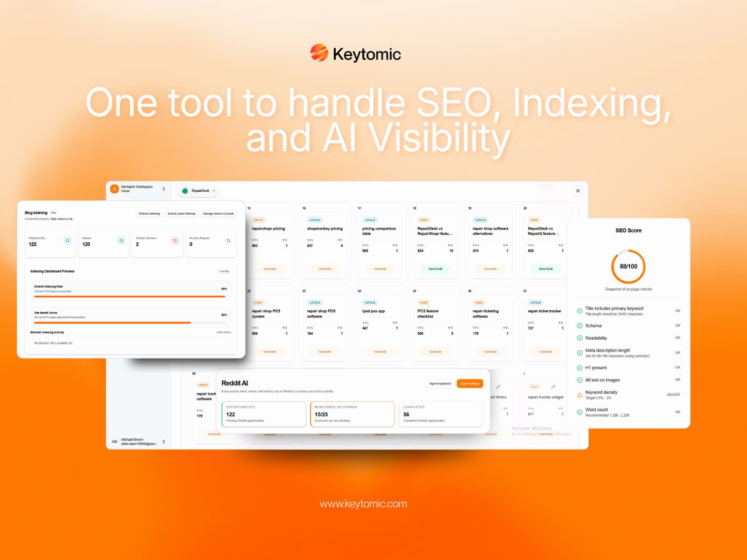Click the Refresh Indexing button
Image resolution: width=747 pixels, height=560 pixels.
click(148, 214)
